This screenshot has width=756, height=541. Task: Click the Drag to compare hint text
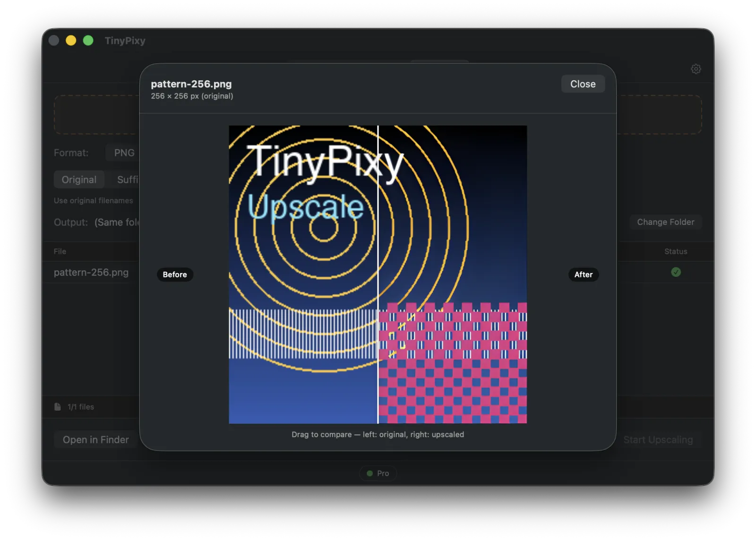pyautogui.click(x=378, y=435)
